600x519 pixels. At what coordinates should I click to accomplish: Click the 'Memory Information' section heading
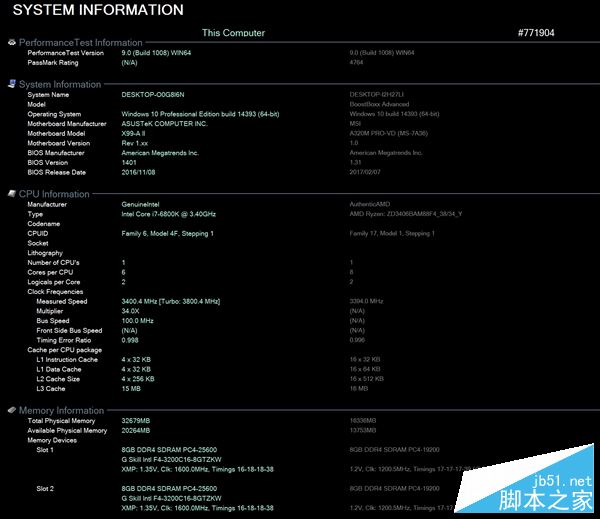pos(61,410)
